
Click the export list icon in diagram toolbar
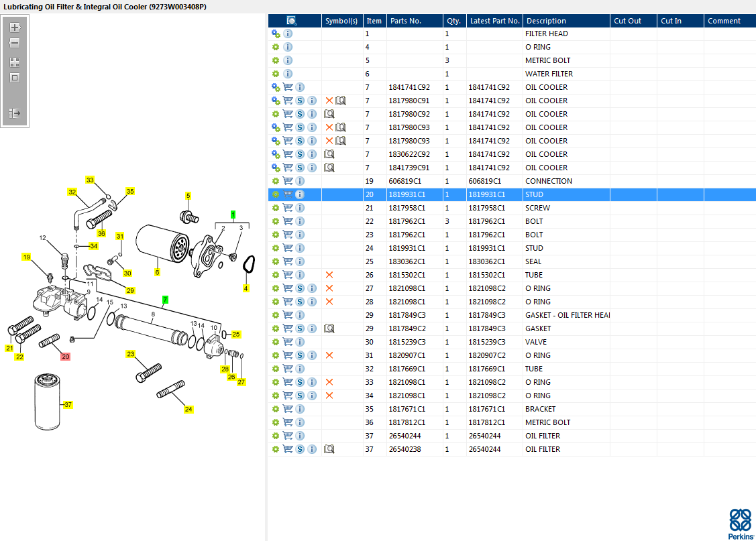click(x=15, y=113)
